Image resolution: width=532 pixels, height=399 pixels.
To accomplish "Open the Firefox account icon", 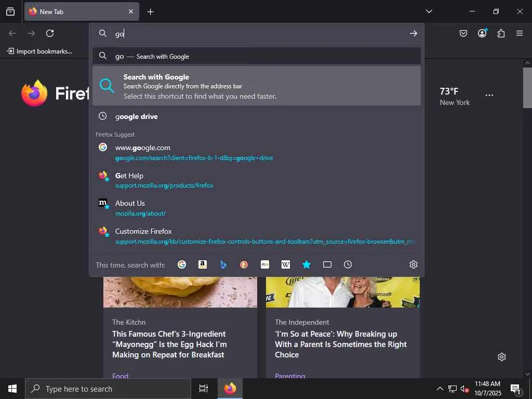I will coord(482,33).
